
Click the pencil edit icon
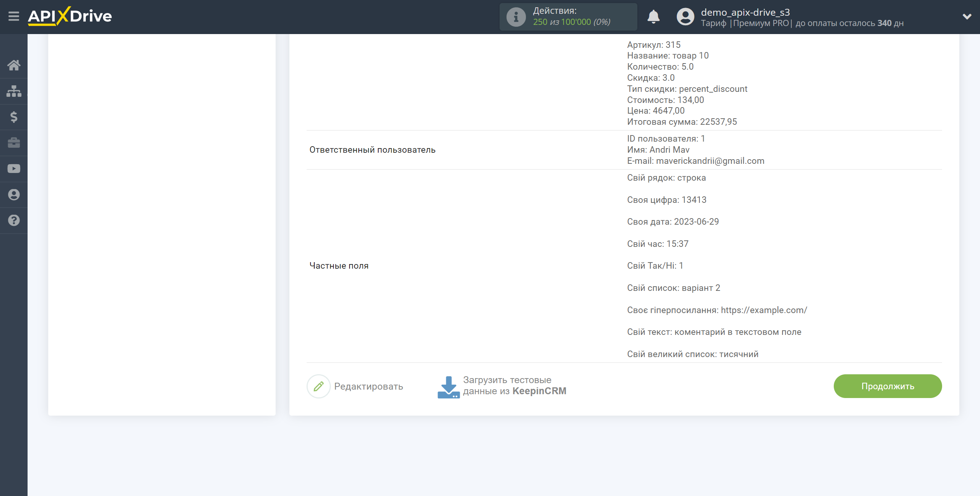click(318, 386)
